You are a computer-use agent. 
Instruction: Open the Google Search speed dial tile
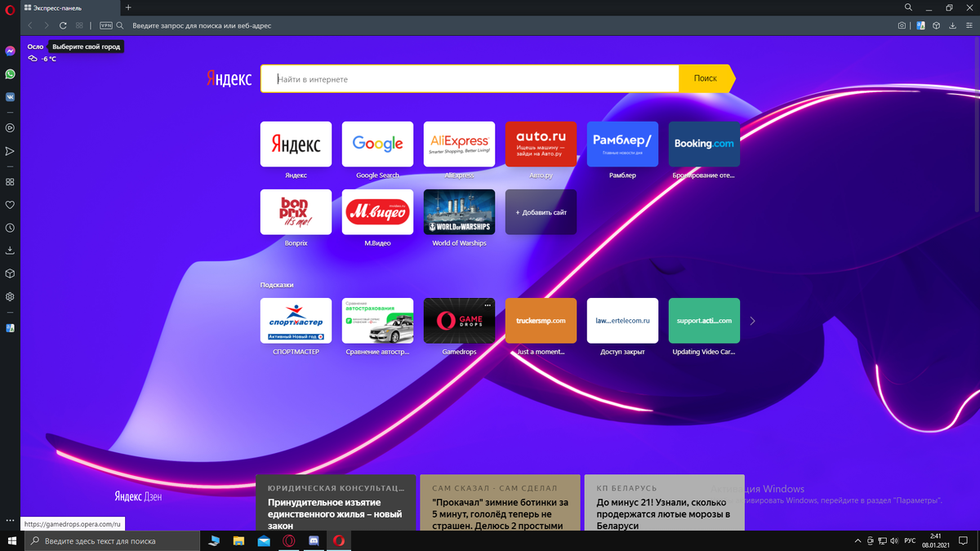coord(377,144)
